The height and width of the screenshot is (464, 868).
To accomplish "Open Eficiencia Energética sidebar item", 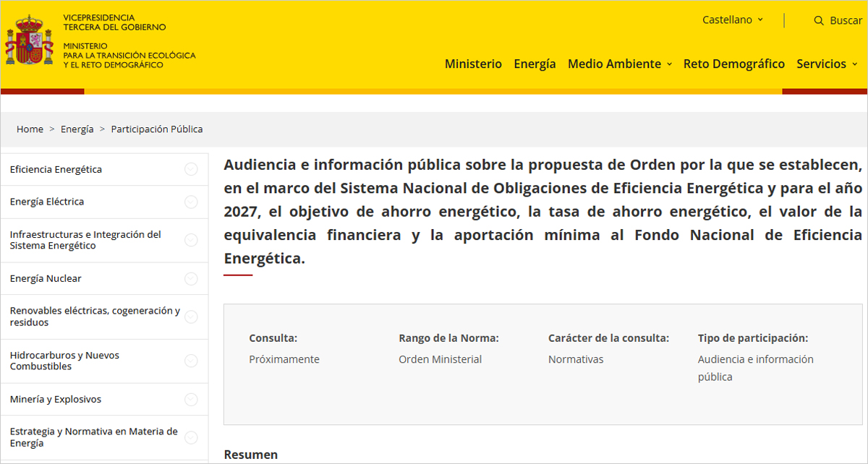I will (x=56, y=169).
